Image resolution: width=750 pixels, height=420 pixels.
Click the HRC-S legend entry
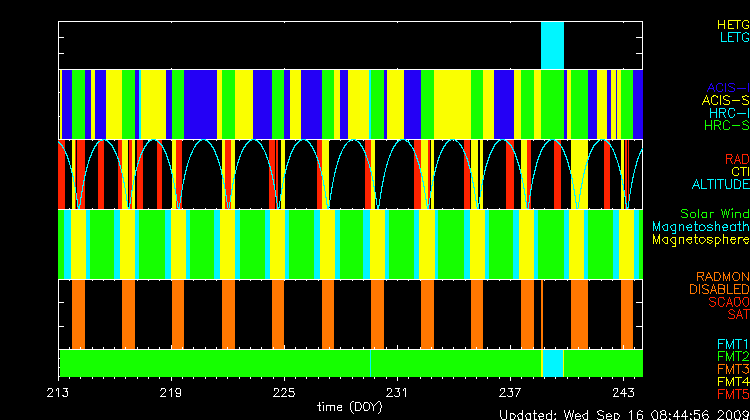(726, 126)
